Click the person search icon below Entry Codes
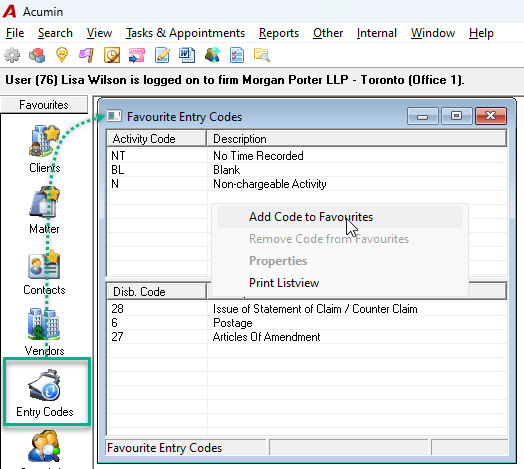This screenshot has width=524, height=469. pos(44,446)
